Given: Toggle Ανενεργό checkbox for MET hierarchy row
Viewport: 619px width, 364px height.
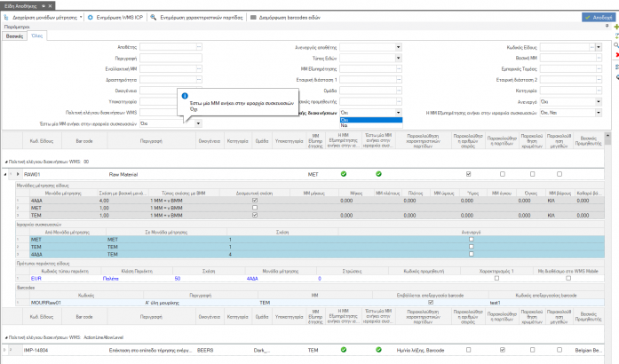Looking at the screenshot, I should point(471,239).
